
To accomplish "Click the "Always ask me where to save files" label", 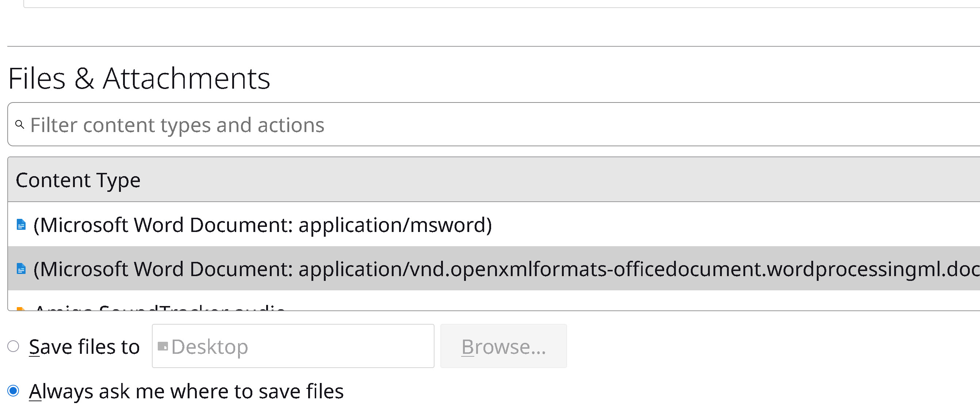I will click(x=186, y=391).
